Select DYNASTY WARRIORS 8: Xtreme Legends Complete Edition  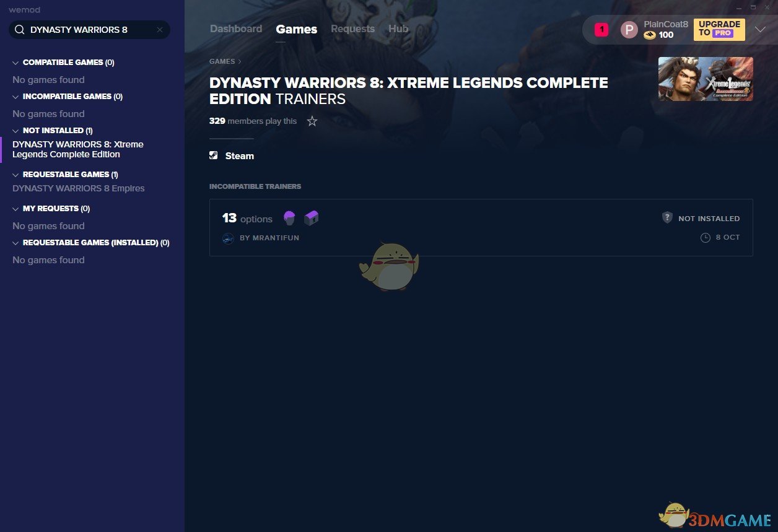pos(78,149)
